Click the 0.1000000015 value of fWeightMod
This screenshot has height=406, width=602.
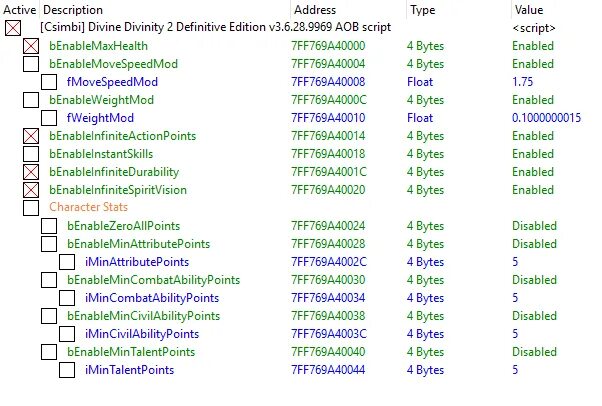click(547, 118)
